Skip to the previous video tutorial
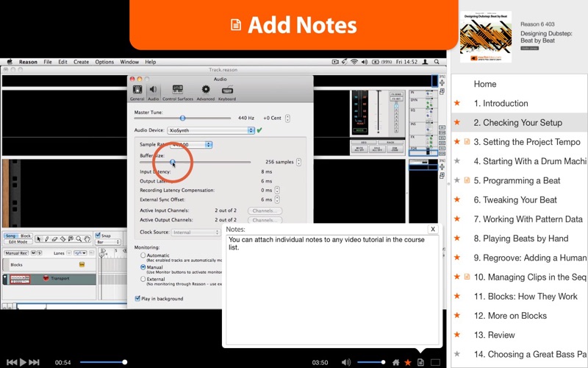The image size is (588, 368). [12, 362]
